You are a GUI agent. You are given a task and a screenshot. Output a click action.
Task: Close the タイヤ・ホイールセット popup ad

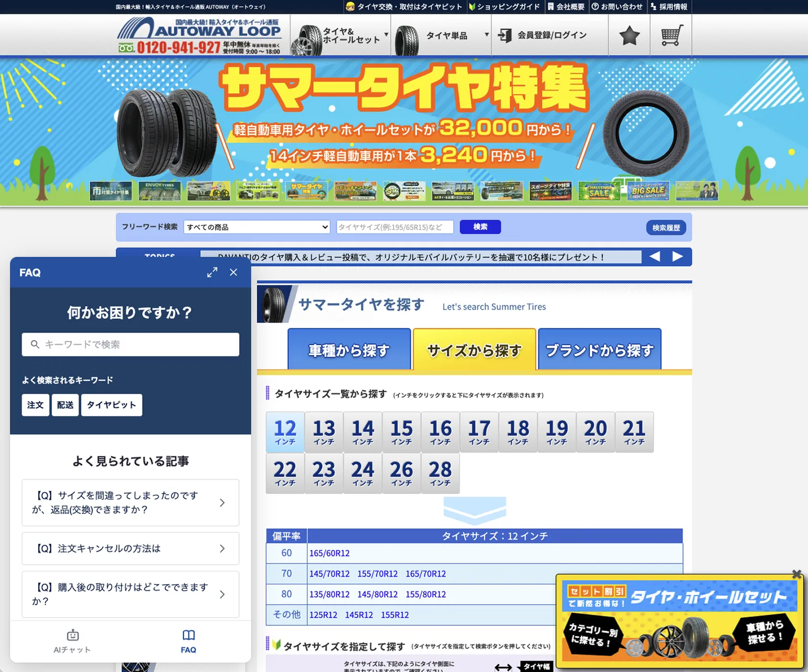796,574
